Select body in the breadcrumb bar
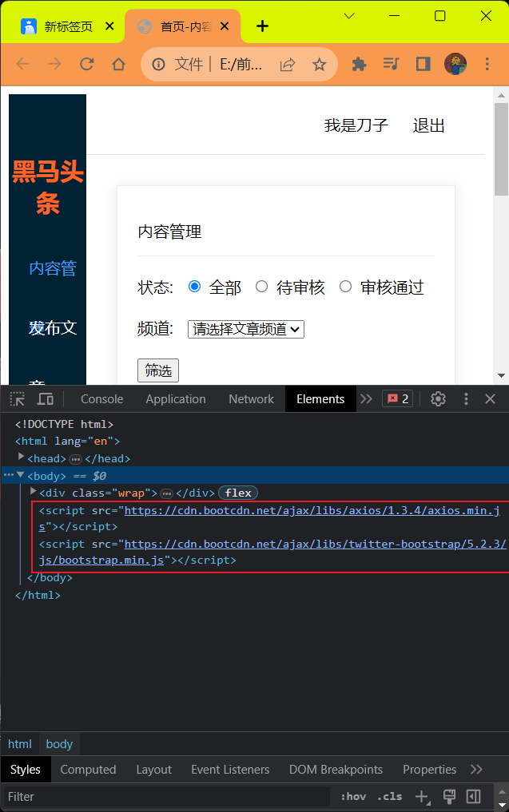509x812 pixels. (59, 744)
